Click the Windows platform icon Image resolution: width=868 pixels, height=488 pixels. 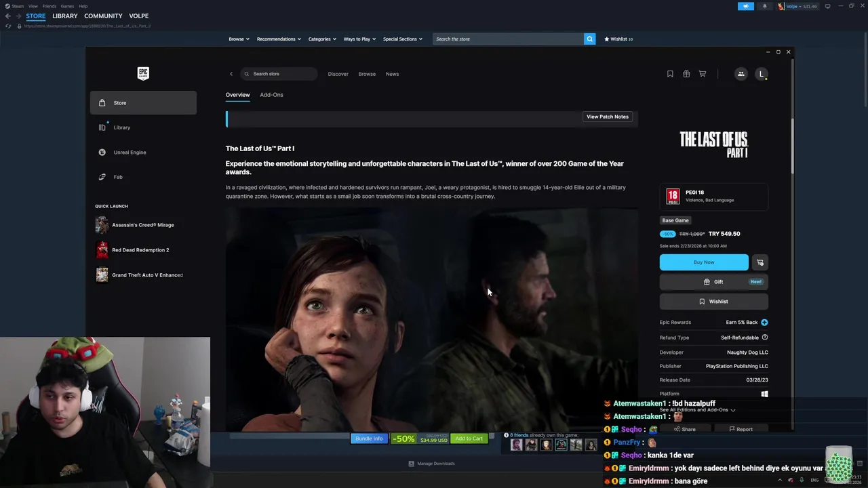764,394
